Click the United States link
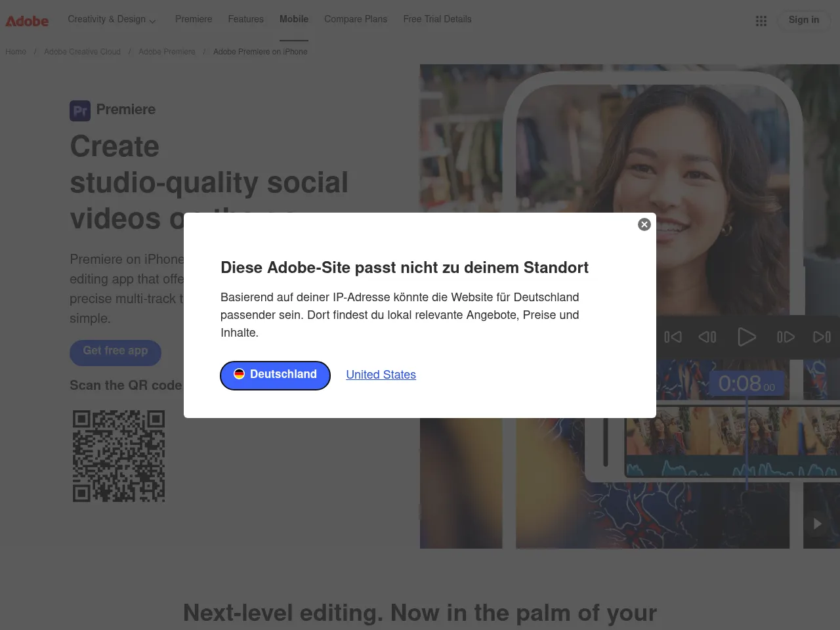 tap(381, 375)
